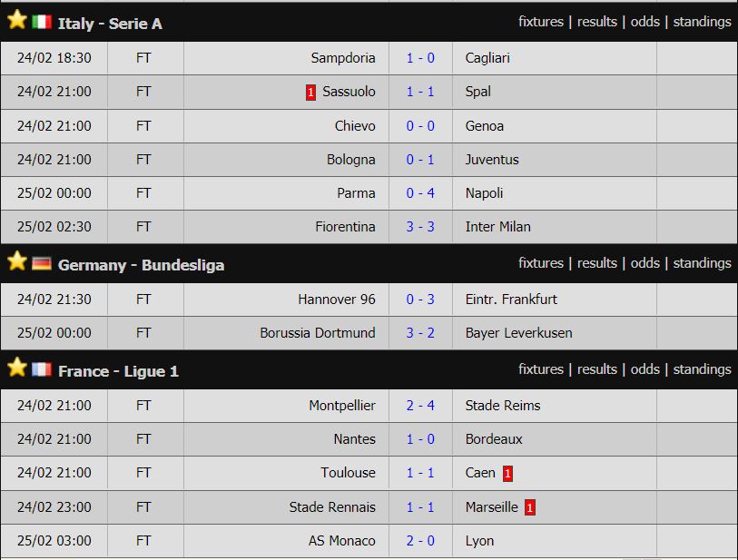This screenshot has width=738, height=560.
Task: Open Serie A fixtures
Action: (x=541, y=22)
